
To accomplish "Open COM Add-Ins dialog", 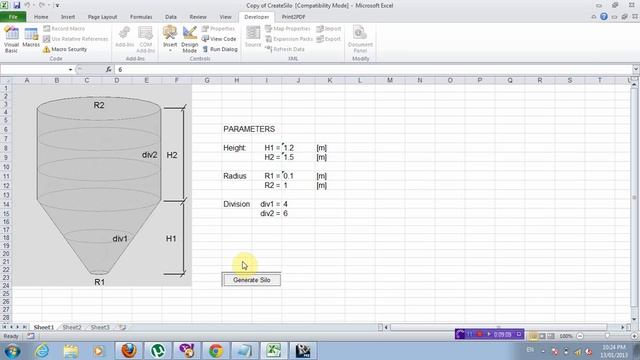I will pos(146,40).
